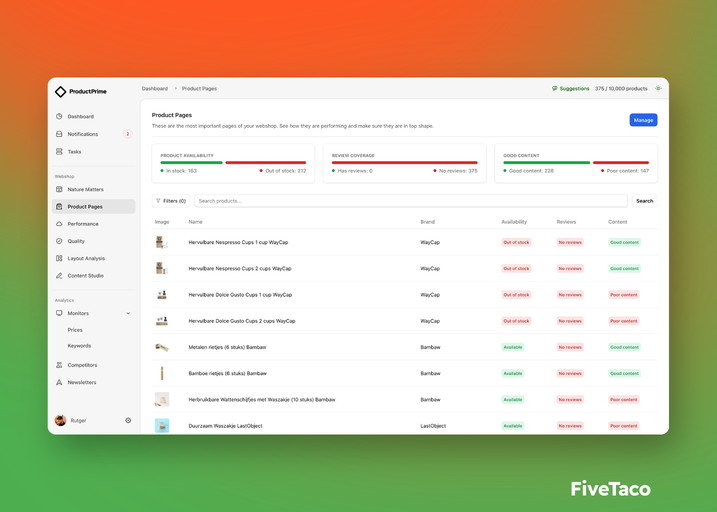Open the Competitors people icon

click(x=59, y=365)
